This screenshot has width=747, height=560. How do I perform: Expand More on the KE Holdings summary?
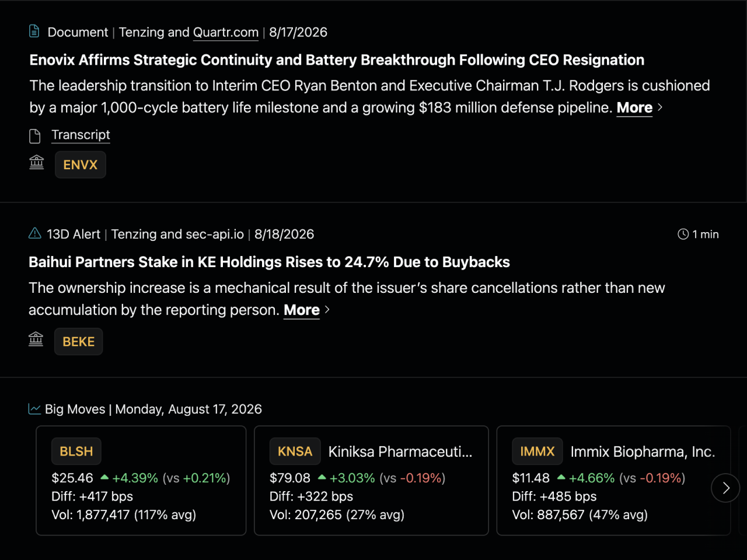[x=302, y=310]
